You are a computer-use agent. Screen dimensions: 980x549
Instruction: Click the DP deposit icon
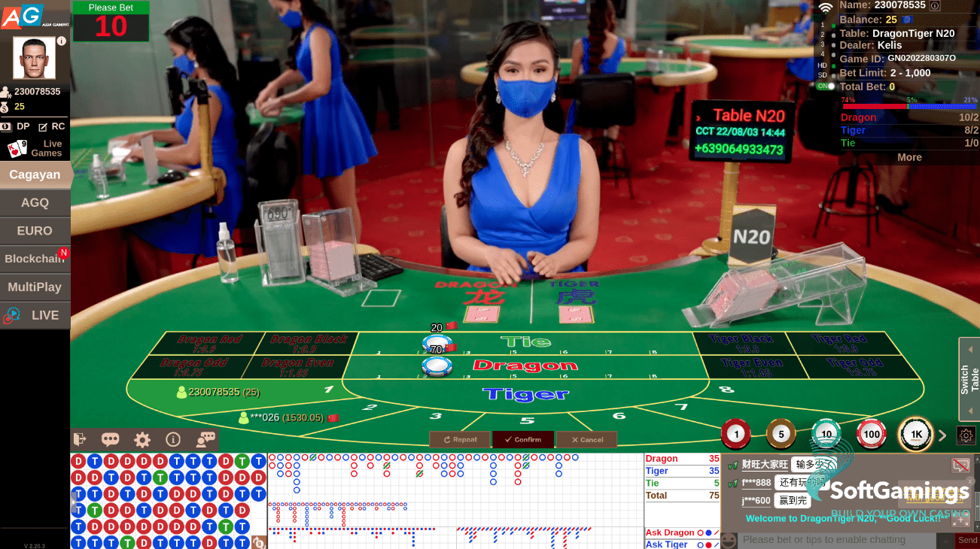pos(6,126)
